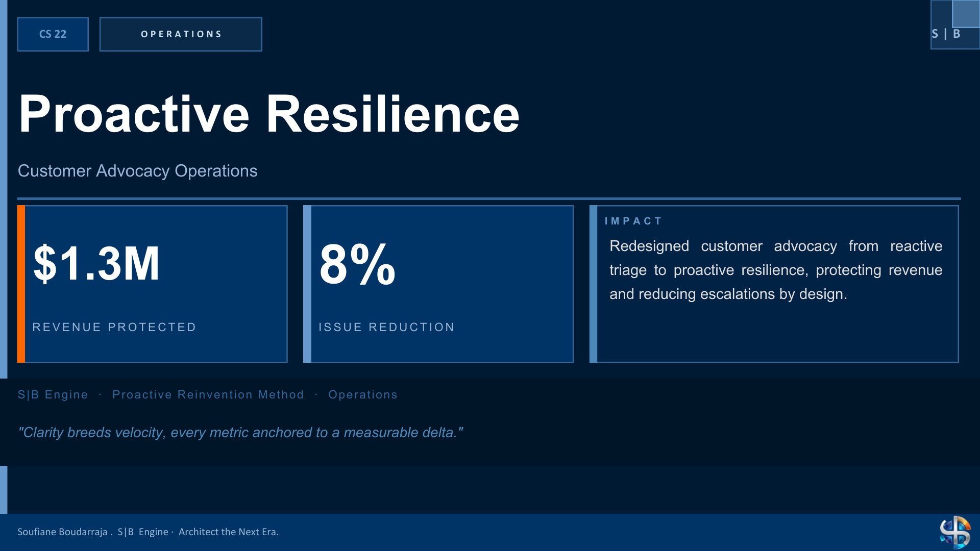Click the orange accent bar on revenue card

click(21, 284)
